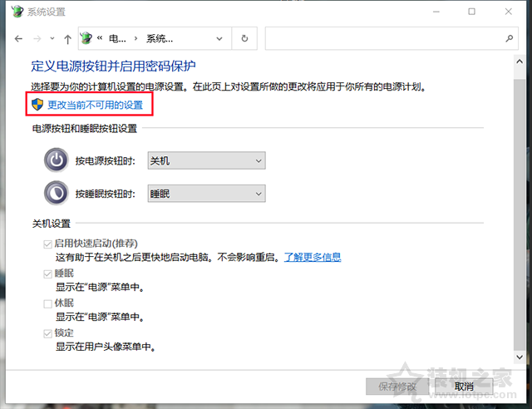
Task: Click the 系统设置 window title icon
Action: click(x=17, y=12)
